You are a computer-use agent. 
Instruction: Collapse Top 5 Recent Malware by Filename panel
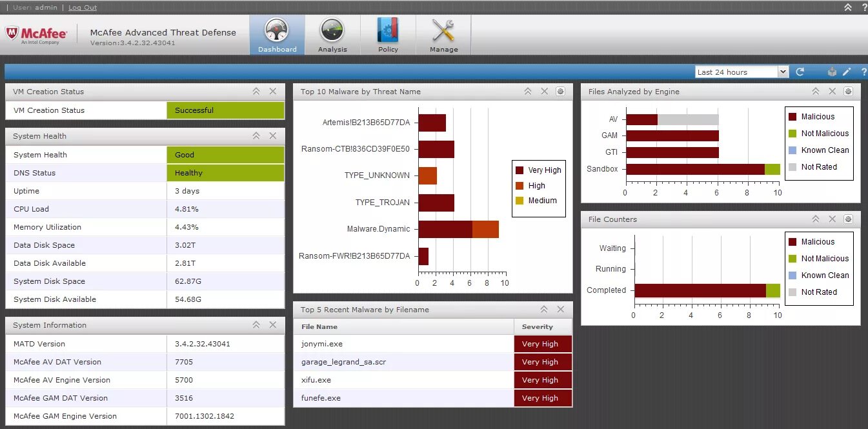[544, 310]
